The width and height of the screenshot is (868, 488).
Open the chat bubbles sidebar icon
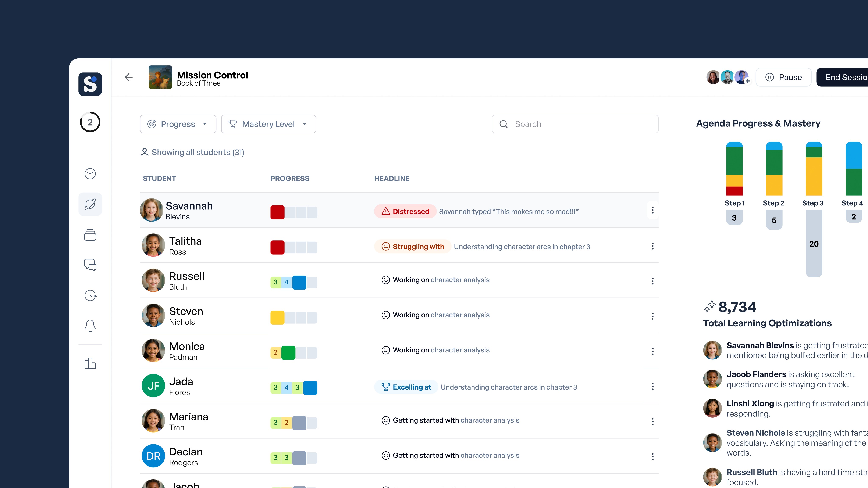tap(90, 265)
